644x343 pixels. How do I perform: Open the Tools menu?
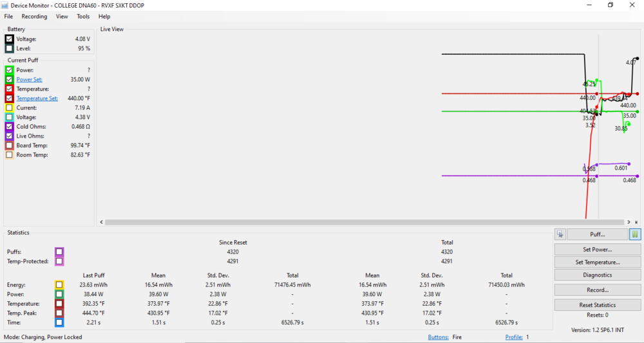(x=83, y=17)
